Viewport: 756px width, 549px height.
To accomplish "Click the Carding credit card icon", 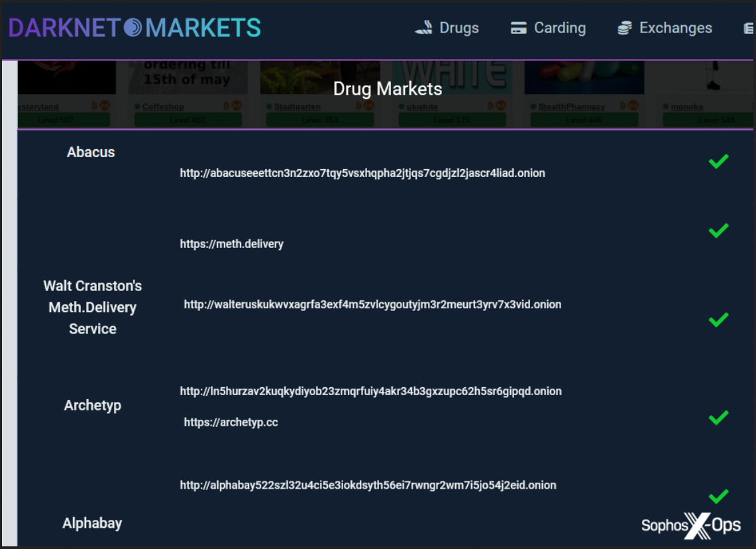I will click(519, 28).
